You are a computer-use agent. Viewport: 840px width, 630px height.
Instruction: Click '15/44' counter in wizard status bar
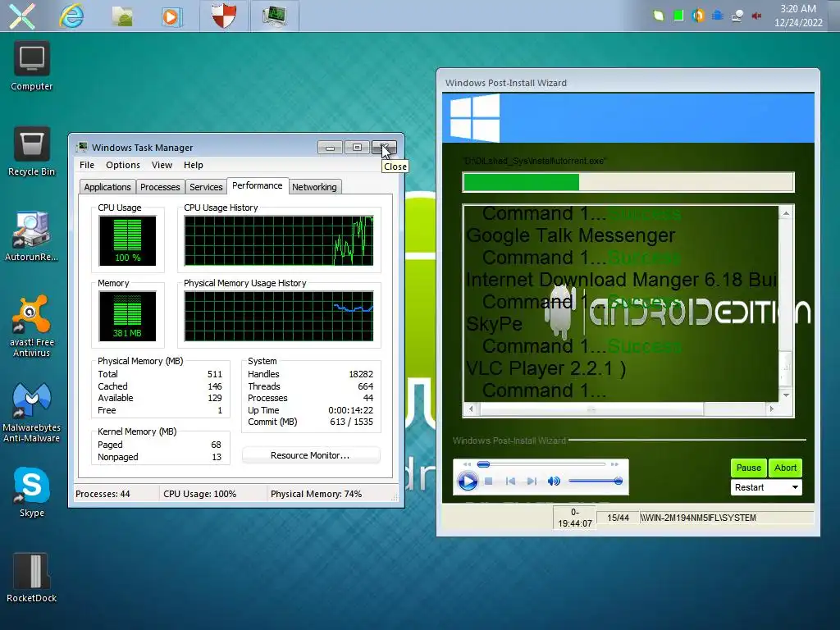pos(618,518)
